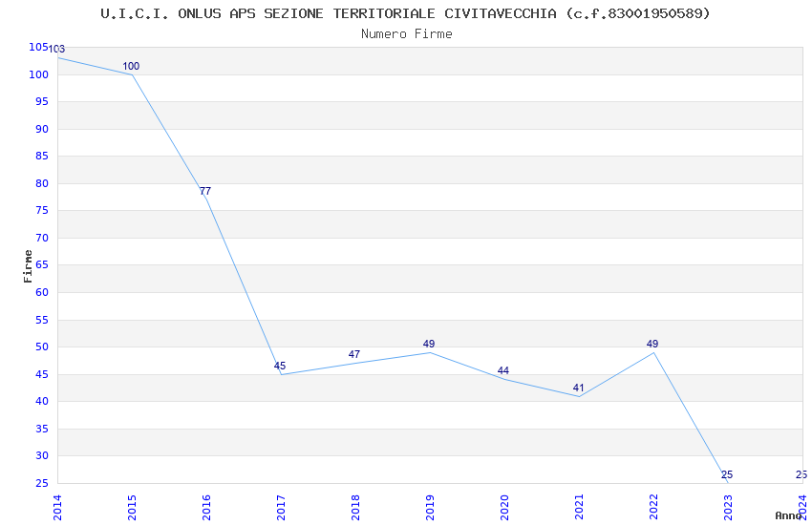Image resolution: width=812 pixels, height=525 pixels.
Task: Click the y-axis tick value '95'
Action: (42, 102)
